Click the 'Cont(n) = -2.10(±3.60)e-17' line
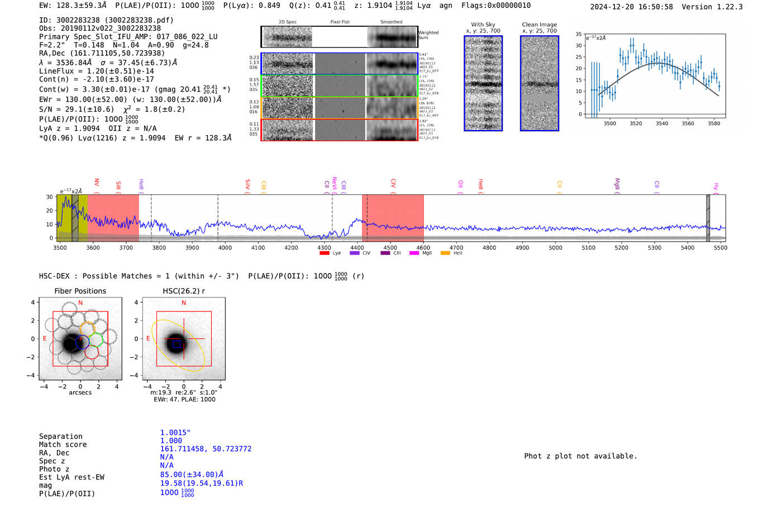The height and width of the screenshot is (532, 782). [x=96, y=79]
